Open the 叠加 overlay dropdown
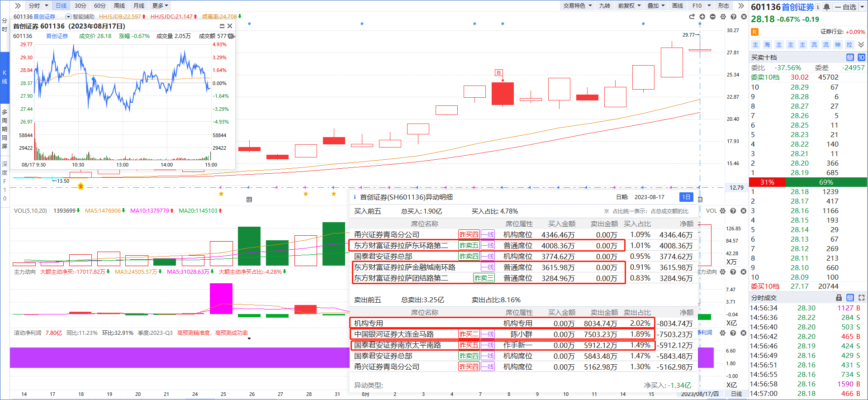The height and width of the screenshot is (400, 868). (656, 5)
